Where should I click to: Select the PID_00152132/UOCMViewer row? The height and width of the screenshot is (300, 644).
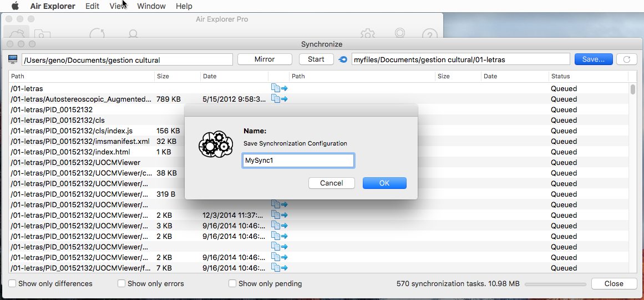click(320, 163)
